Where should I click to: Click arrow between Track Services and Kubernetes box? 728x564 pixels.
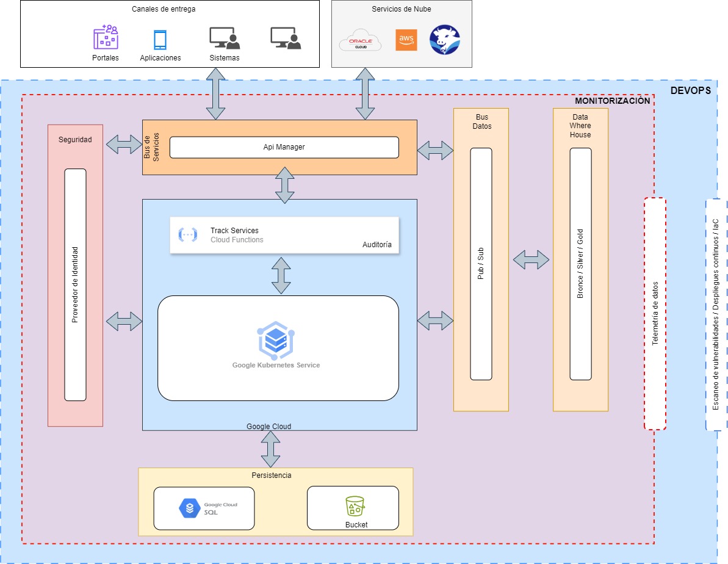pos(281,275)
